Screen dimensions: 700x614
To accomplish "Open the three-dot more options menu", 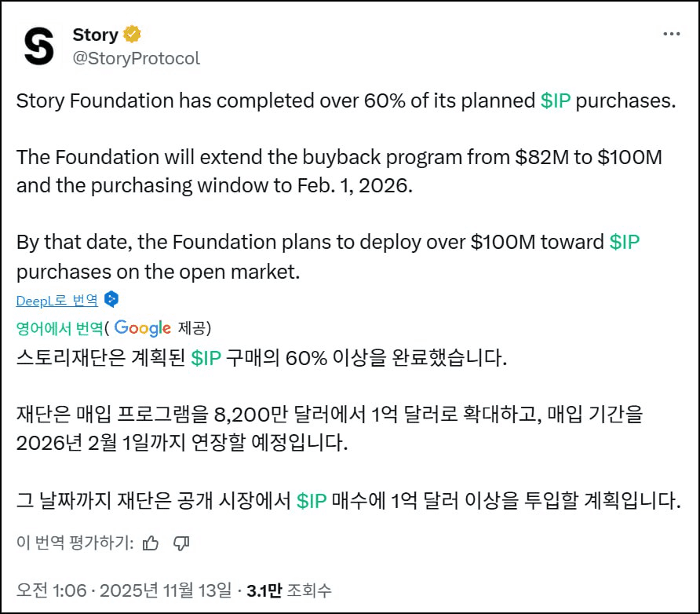I will coord(671,35).
